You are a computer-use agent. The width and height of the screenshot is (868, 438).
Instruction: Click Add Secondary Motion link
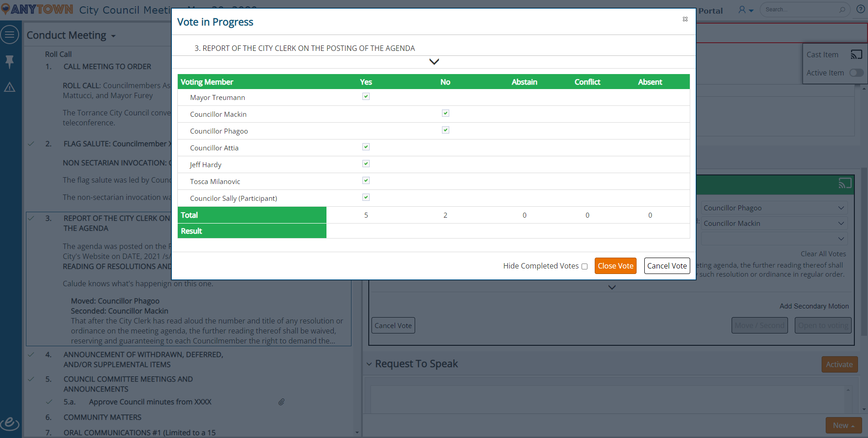point(814,306)
